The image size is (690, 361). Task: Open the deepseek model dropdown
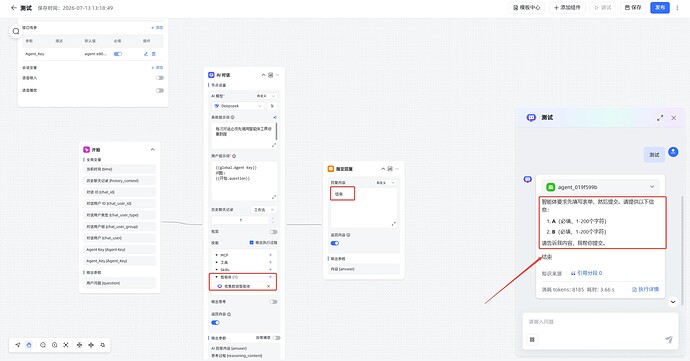tap(238, 106)
